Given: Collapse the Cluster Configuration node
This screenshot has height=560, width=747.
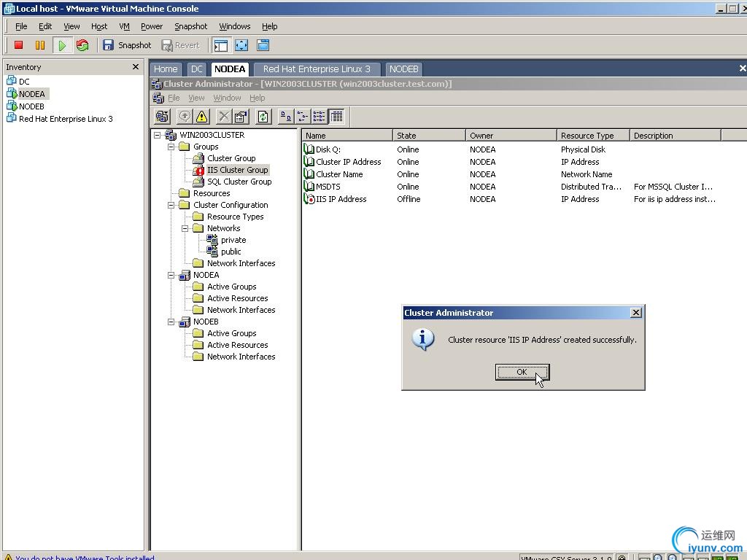Looking at the screenshot, I should (x=171, y=205).
